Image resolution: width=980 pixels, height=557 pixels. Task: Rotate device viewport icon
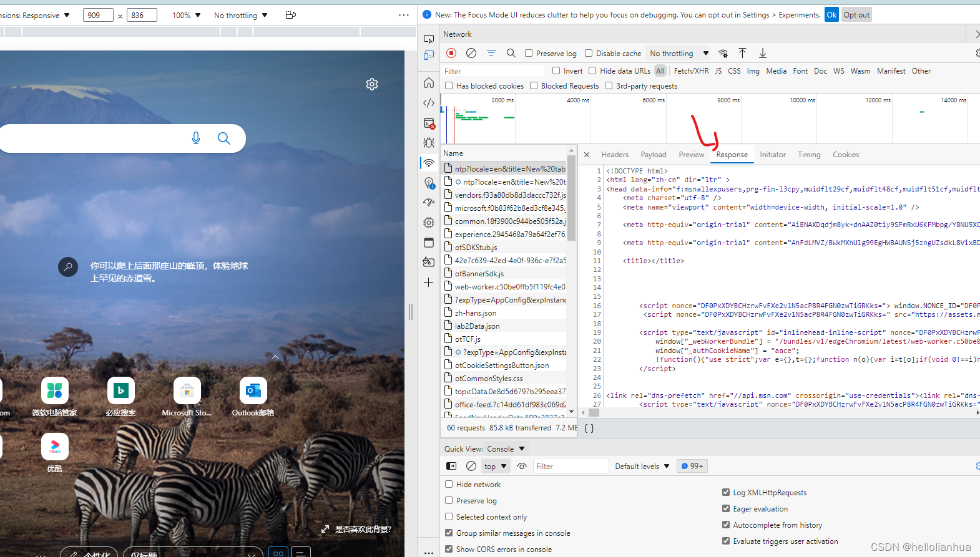pyautogui.click(x=291, y=15)
